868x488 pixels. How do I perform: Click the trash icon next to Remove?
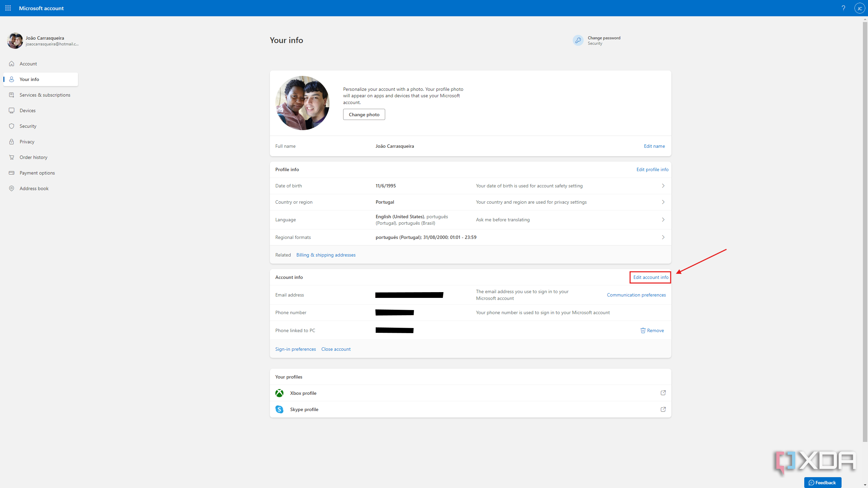click(x=643, y=330)
